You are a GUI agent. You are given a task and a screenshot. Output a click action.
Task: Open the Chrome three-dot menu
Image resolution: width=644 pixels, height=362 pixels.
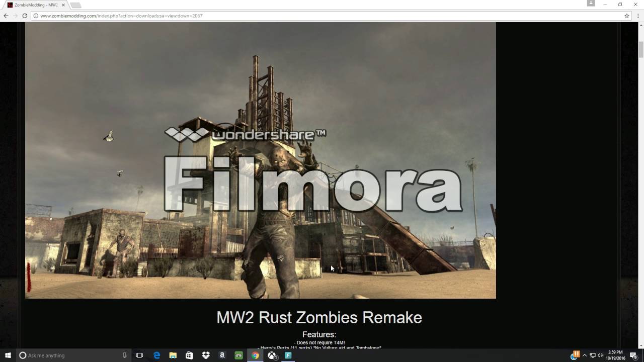pos(637,16)
